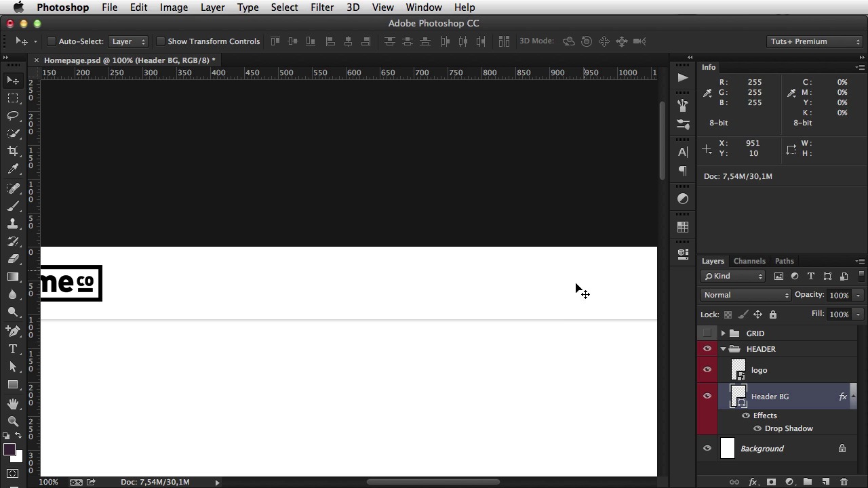Click the Add layer mask icon
Image resolution: width=868 pixels, height=488 pixels.
click(771, 482)
